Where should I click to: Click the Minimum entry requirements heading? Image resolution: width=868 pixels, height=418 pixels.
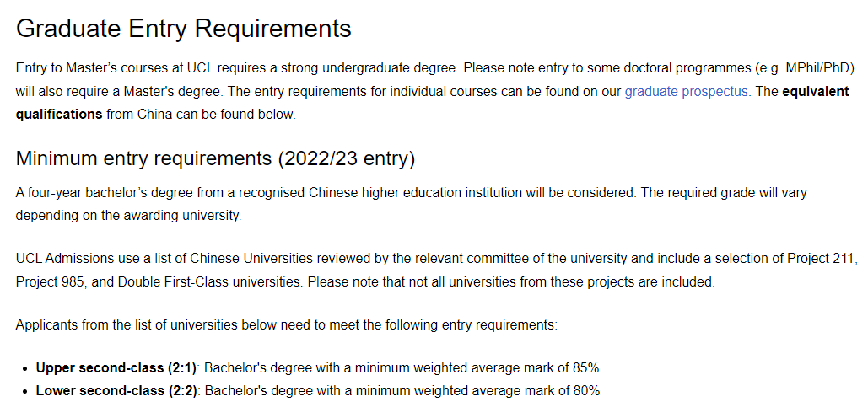(216, 158)
